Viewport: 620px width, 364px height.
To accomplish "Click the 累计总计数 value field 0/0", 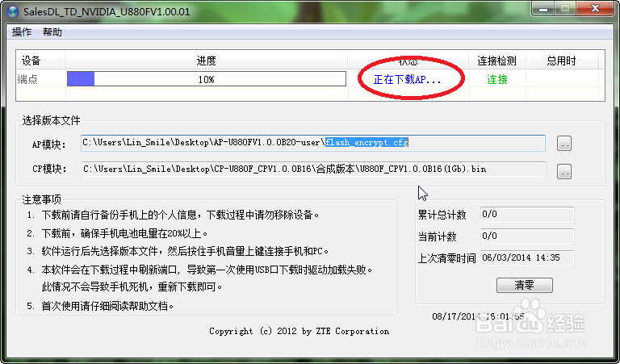I will [x=527, y=215].
